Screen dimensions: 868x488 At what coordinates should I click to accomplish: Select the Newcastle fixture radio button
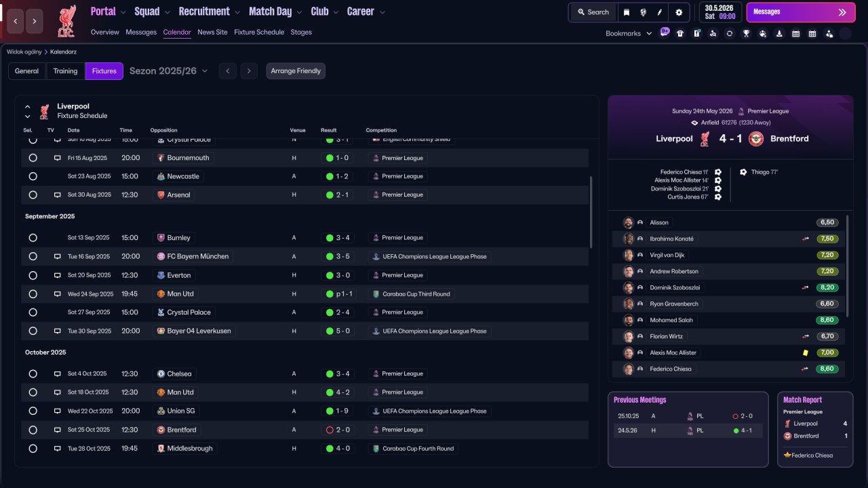point(33,176)
